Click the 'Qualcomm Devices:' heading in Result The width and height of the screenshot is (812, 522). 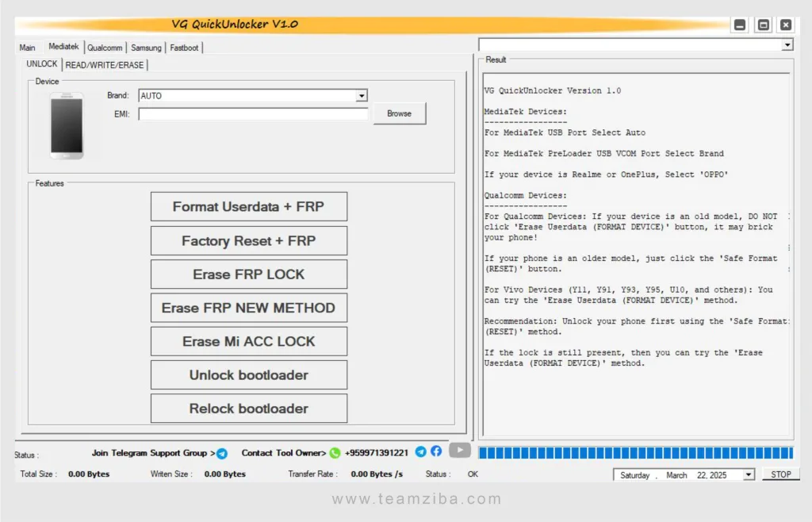526,195
